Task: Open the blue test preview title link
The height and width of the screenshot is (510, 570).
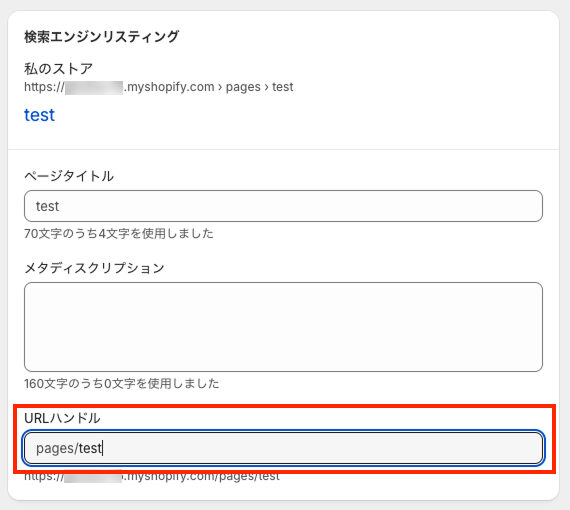Action: pos(39,115)
